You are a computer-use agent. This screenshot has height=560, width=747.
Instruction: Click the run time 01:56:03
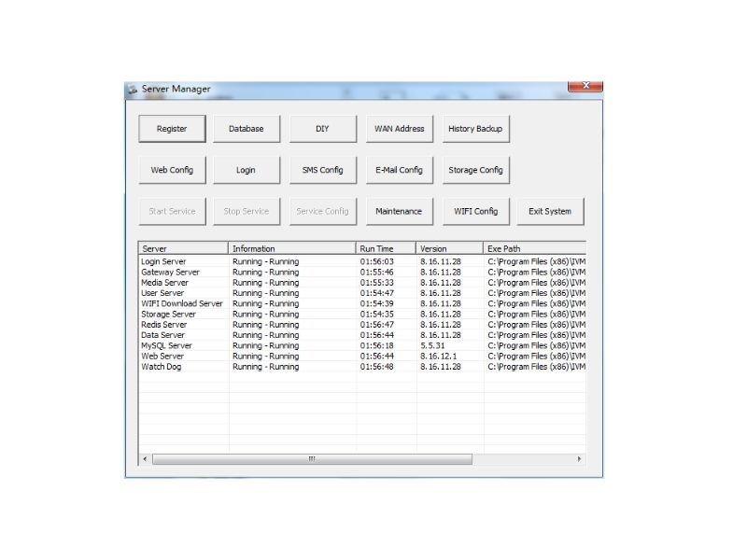point(377,261)
